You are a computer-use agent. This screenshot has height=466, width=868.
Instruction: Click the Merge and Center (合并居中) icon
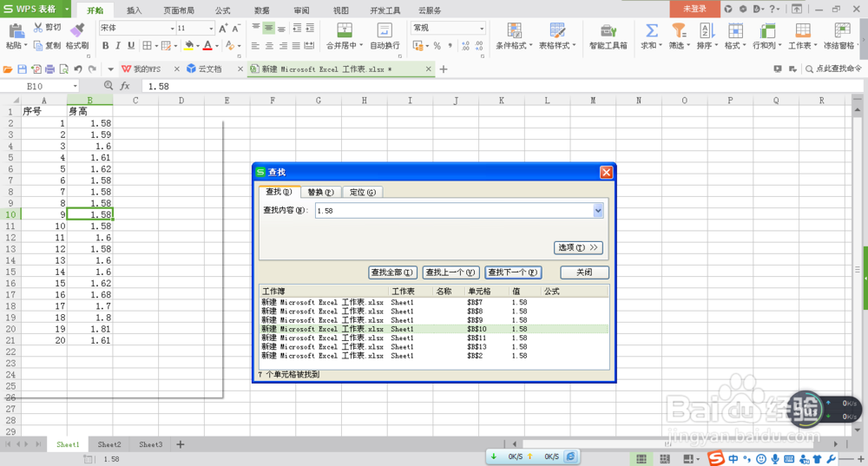(x=345, y=30)
